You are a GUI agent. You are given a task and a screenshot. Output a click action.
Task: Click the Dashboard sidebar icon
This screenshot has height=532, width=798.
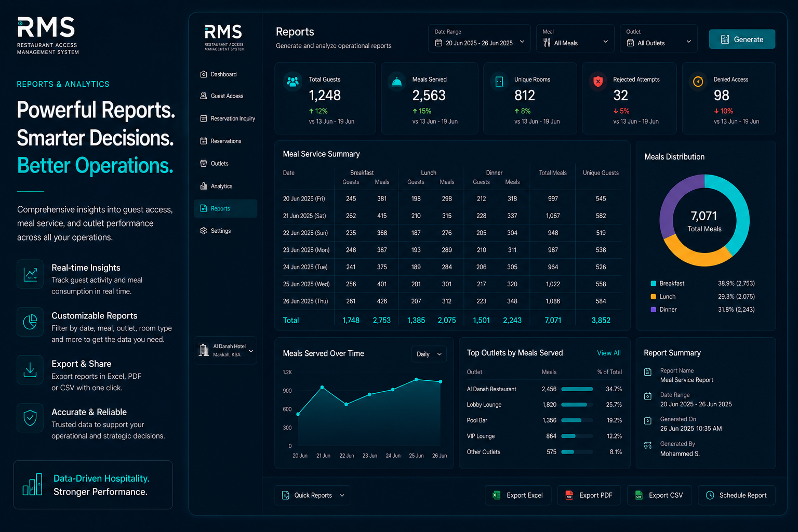204,74
